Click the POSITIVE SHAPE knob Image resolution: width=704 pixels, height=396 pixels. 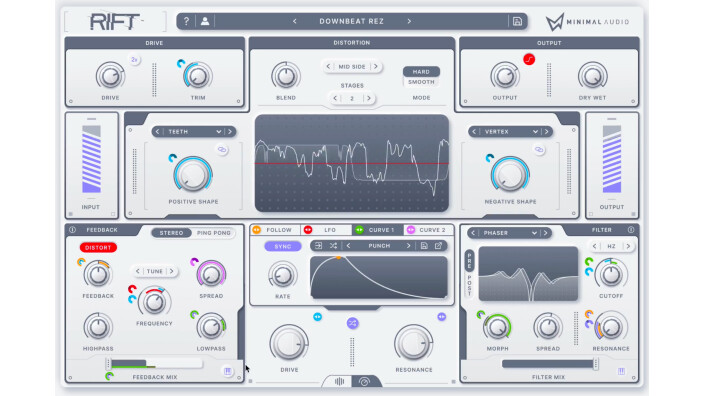(193, 174)
